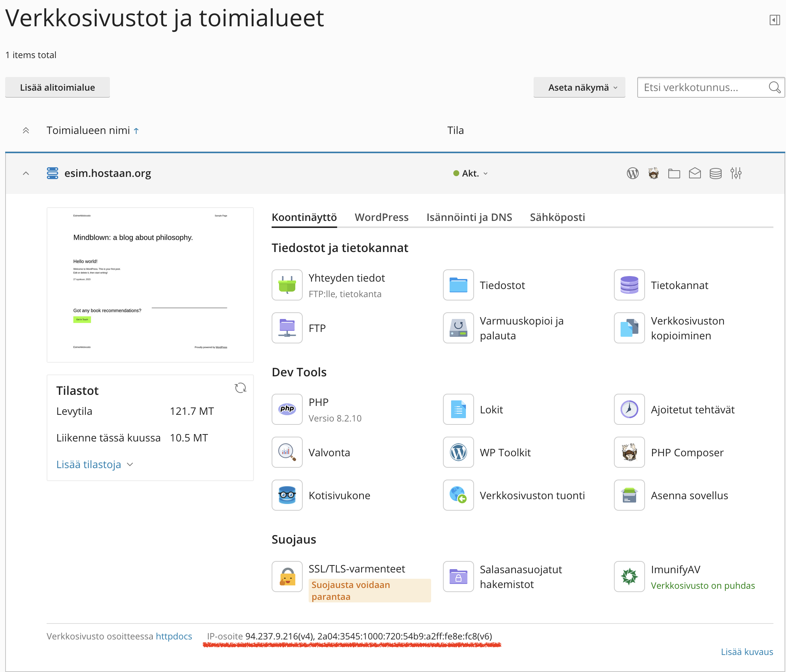786x672 pixels.
Task: Refresh the Tilastot statistics
Action: pyautogui.click(x=241, y=388)
